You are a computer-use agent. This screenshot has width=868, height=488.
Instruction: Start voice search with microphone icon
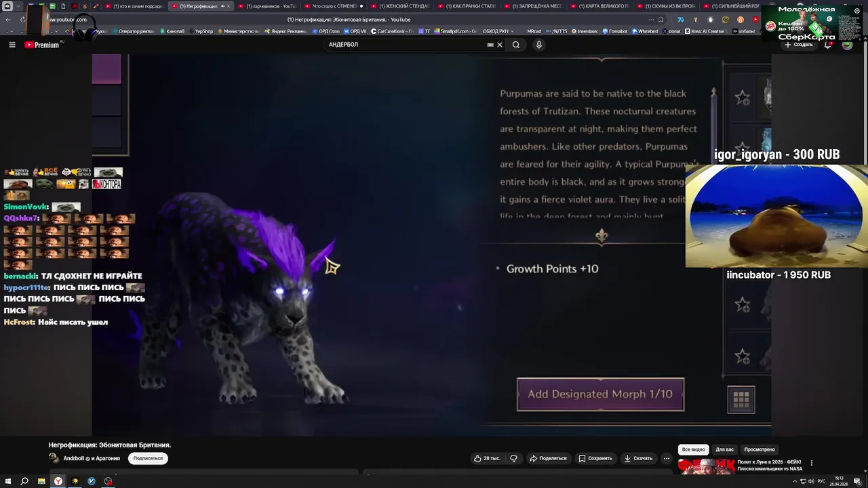click(539, 45)
